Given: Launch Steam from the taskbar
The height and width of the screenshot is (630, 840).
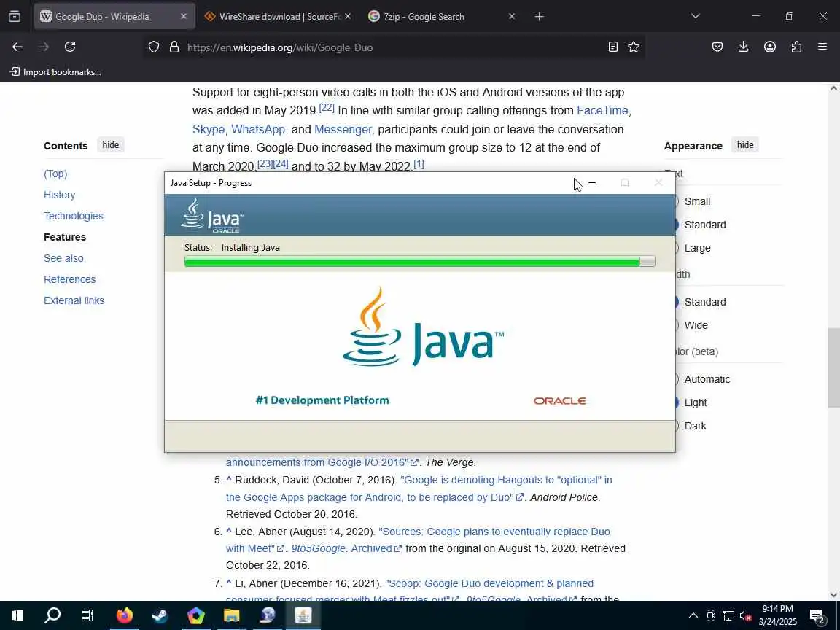Looking at the screenshot, I should pyautogui.click(x=160, y=615).
